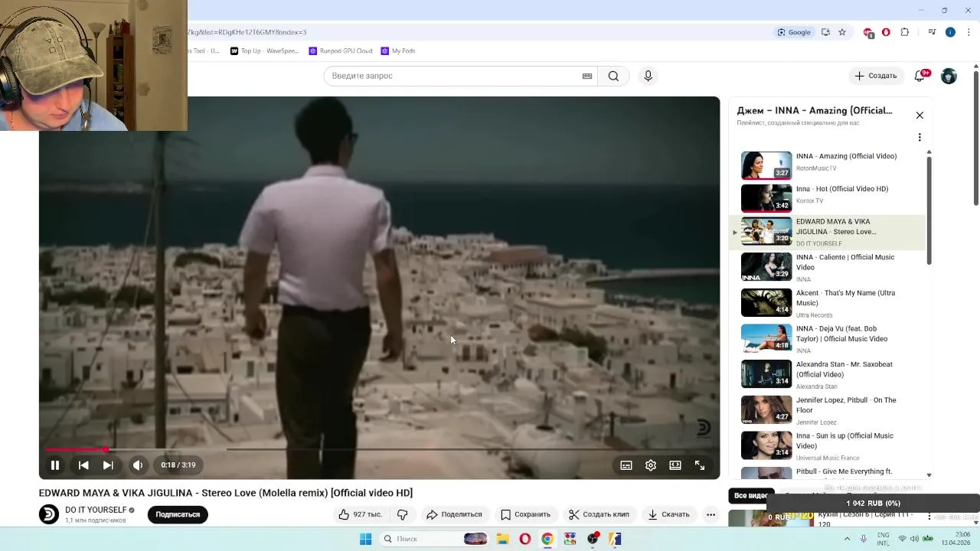Image resolution: width=980 pixels, height=551 pixels.
Task: Open the Top Up - WaveSpeed bookmark
Action: 265,51
